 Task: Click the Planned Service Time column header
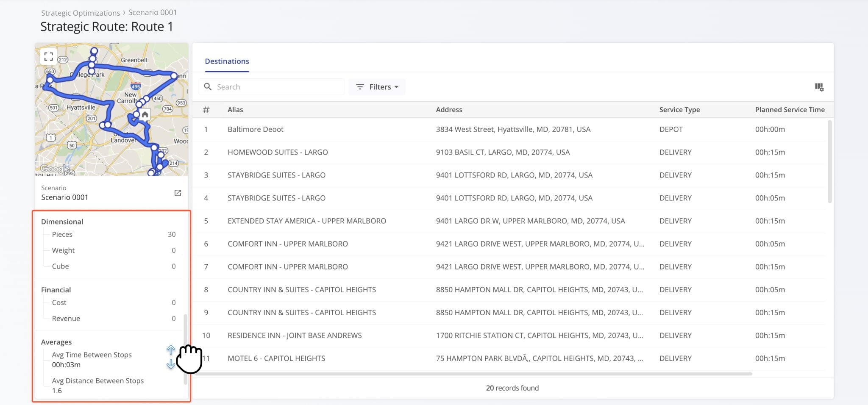pos(789,109)
